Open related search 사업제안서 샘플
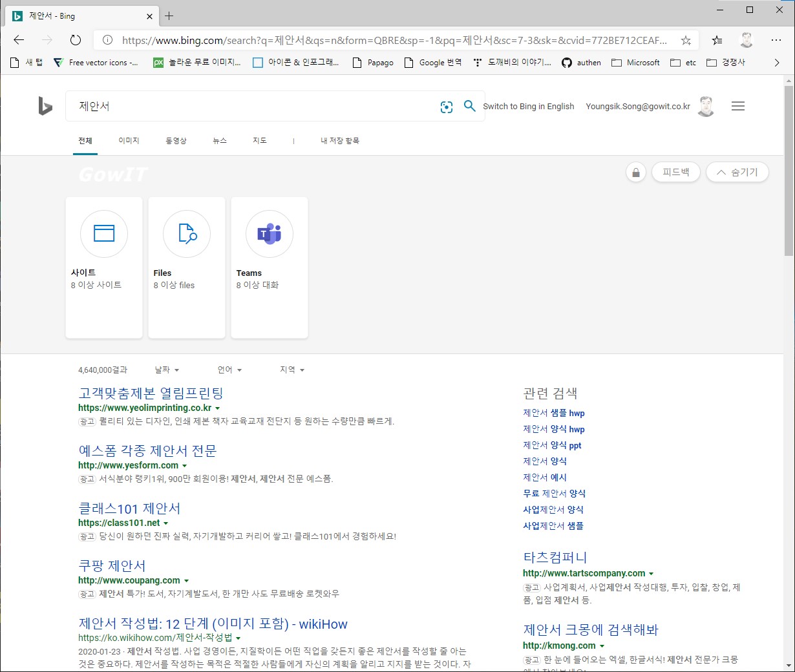The image size is (795, 672). [553, 526]
